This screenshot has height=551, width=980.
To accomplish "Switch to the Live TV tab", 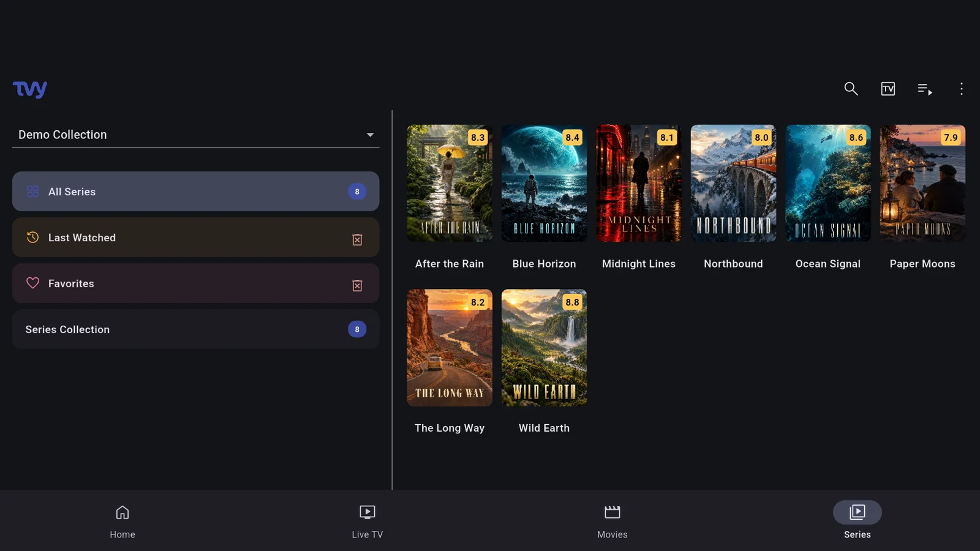I will [x=367, y=522].
